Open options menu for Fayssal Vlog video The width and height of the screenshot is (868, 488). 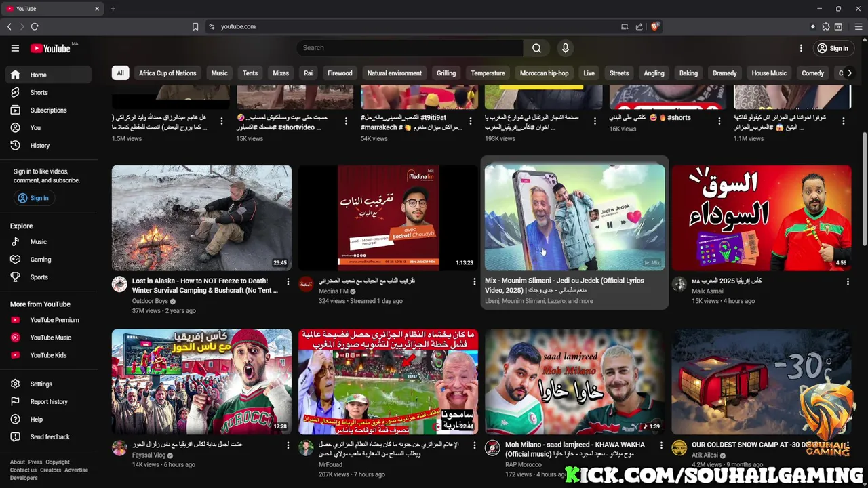(x=288, y=445)
